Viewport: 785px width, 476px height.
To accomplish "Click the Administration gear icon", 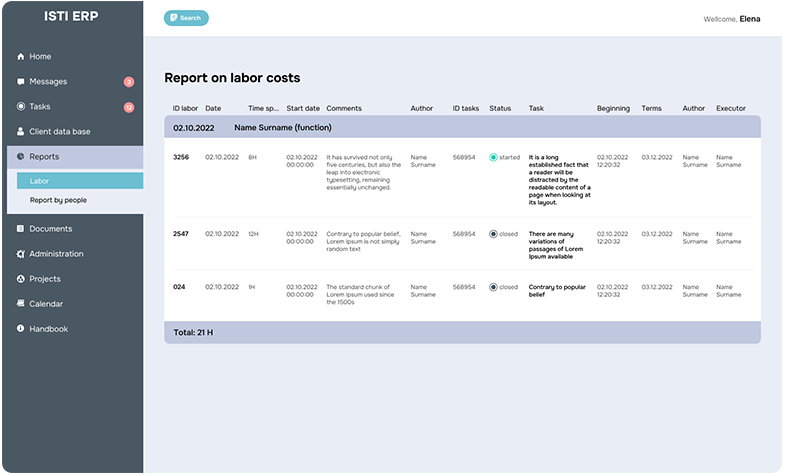I will tap(21, 254).
